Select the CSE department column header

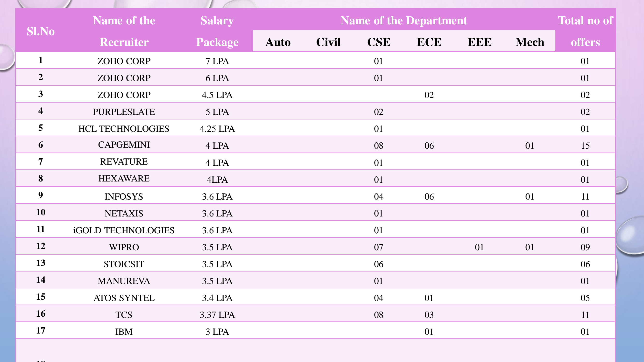coord(378,42)
